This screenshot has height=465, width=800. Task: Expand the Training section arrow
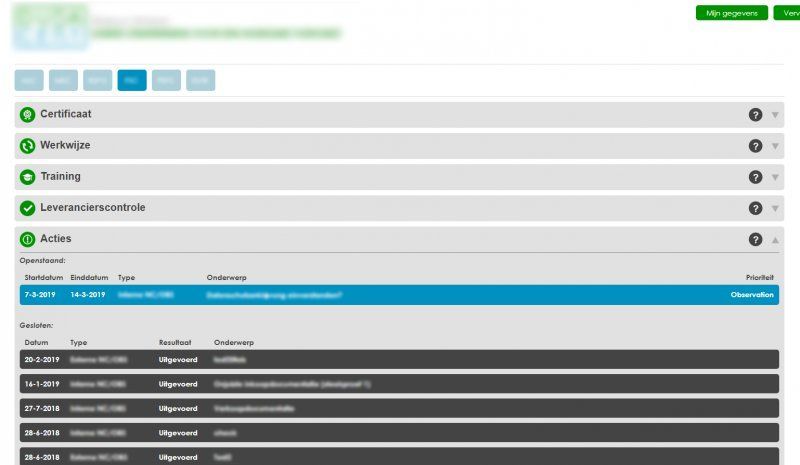click(775, 177)
